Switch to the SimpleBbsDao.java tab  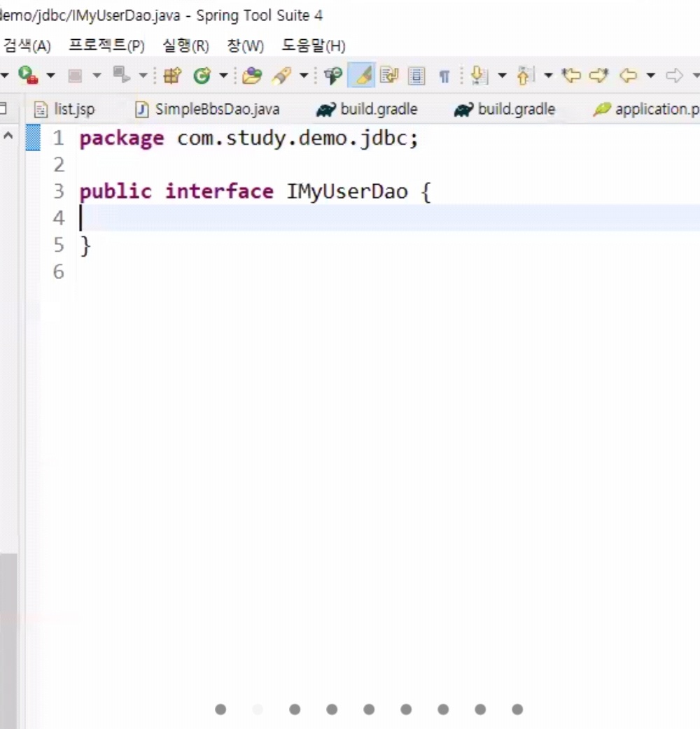tap(207, 109)
